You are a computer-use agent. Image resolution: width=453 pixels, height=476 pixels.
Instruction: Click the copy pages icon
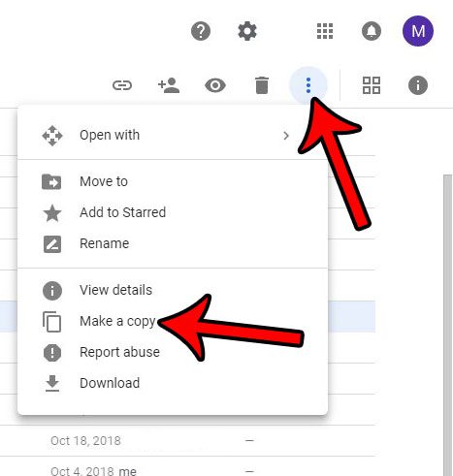52,322
